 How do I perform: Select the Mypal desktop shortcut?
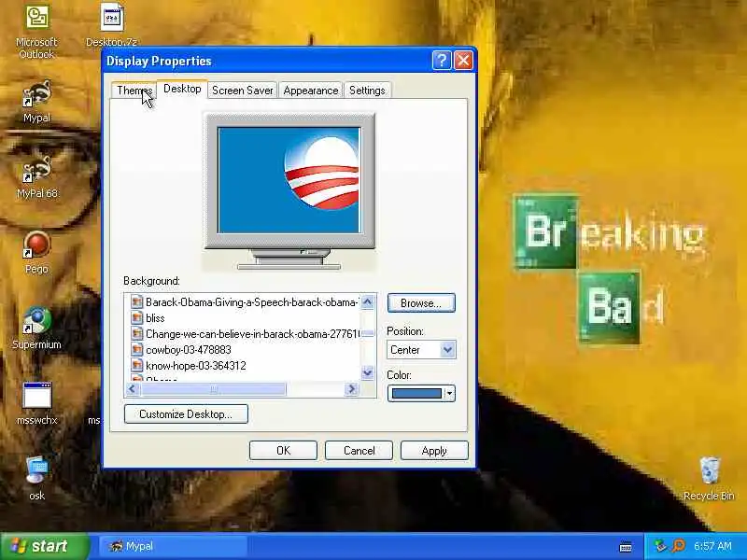[x=36, y=102]
